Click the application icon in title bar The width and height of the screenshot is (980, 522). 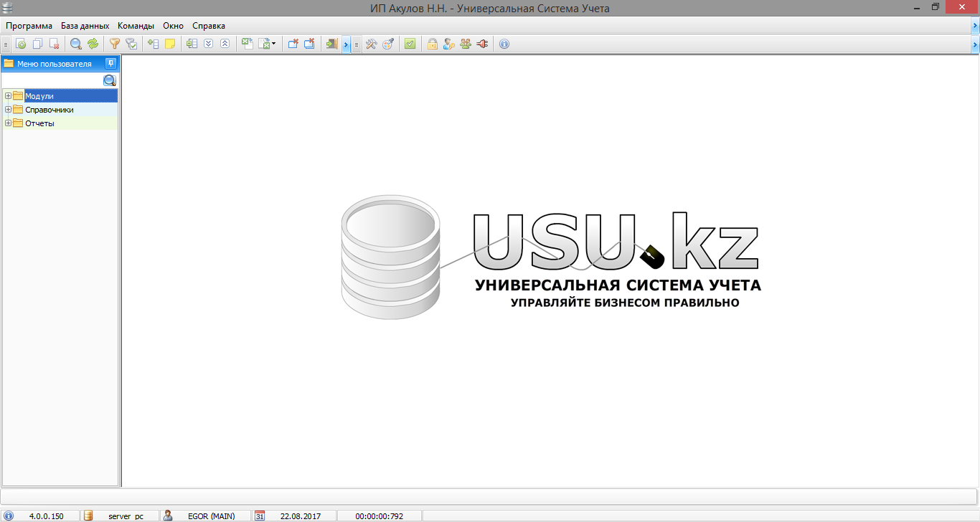pos(8,7)
